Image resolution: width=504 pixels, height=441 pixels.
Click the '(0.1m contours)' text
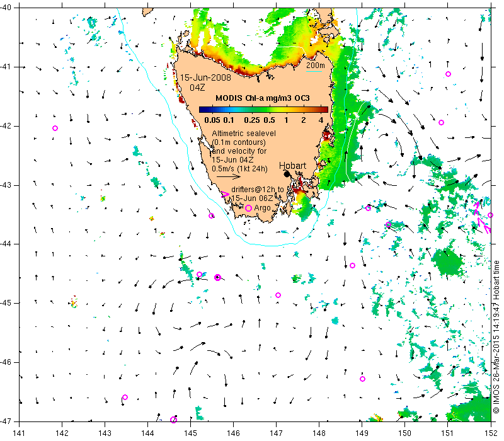pyautogui.click(x=239, y=142)
